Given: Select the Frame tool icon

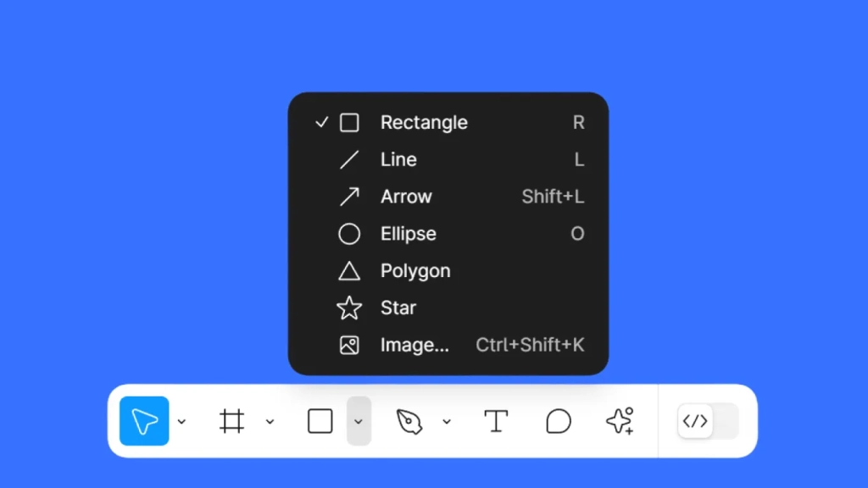Looking at the screenshot, I should pos(232,421).
